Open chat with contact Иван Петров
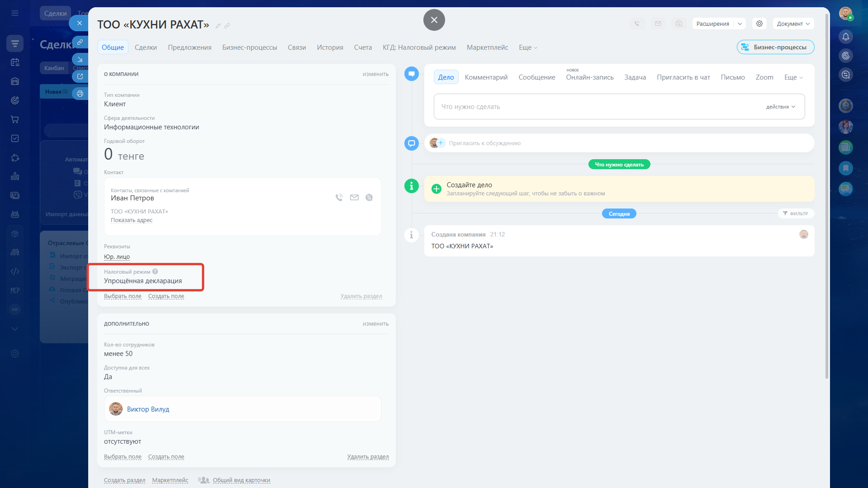The image size is (868, 488). point(369,198)
